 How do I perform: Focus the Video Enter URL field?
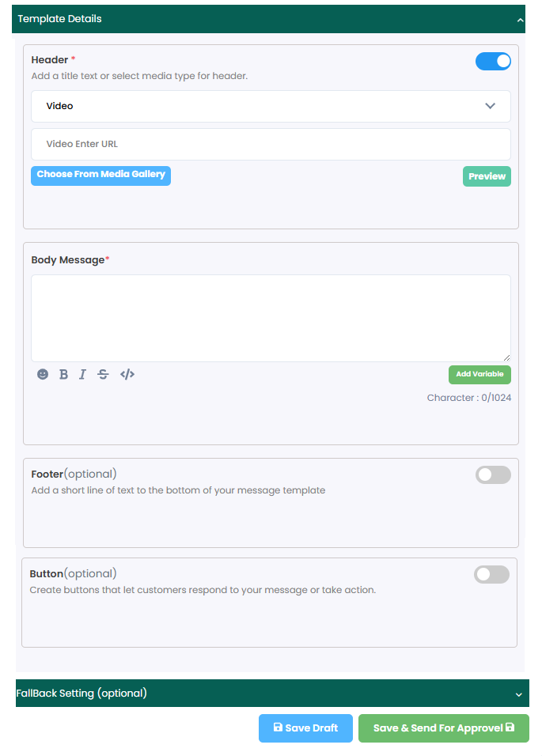[x=271, y=144]
